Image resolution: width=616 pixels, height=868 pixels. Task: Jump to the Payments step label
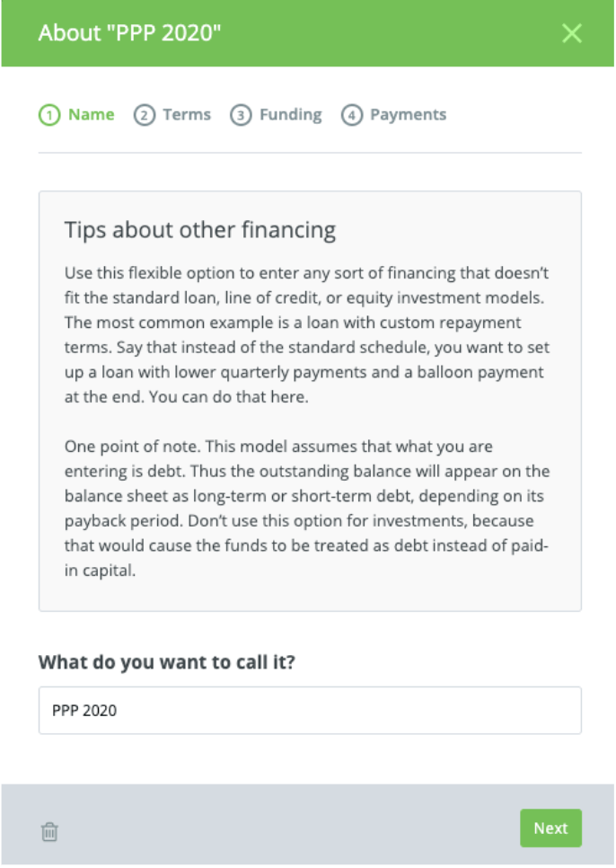[x=408, y=115]
